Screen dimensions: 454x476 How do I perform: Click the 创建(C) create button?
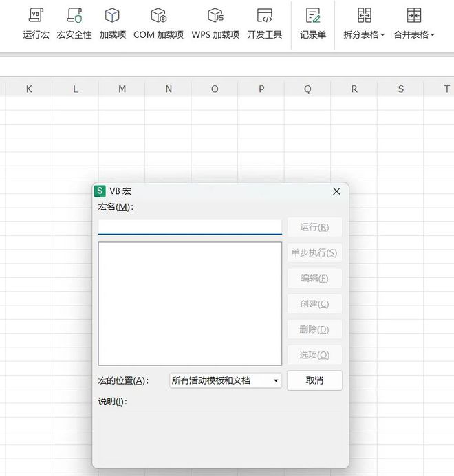pyautogui.click(x=314, y=303)
